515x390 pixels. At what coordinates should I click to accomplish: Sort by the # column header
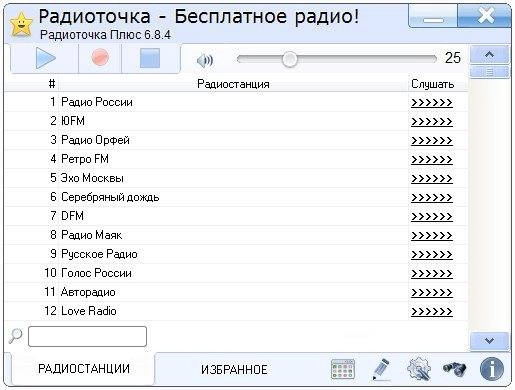(x=52, y=83)
